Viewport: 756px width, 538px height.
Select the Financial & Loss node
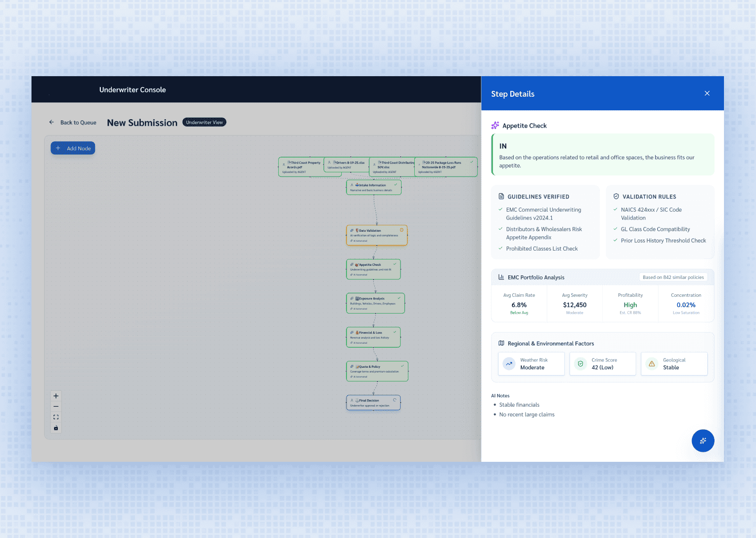[373, 337]
